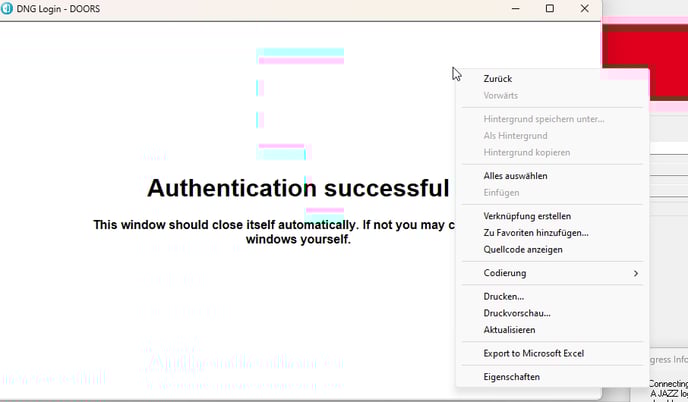
Task: Close the DNG Login - DOORS window
Action: point(584,8)
